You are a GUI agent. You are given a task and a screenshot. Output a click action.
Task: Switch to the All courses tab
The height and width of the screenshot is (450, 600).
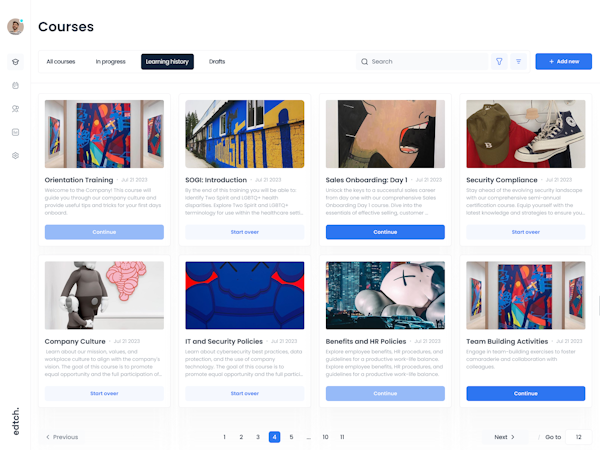click(x=61, y=62)
